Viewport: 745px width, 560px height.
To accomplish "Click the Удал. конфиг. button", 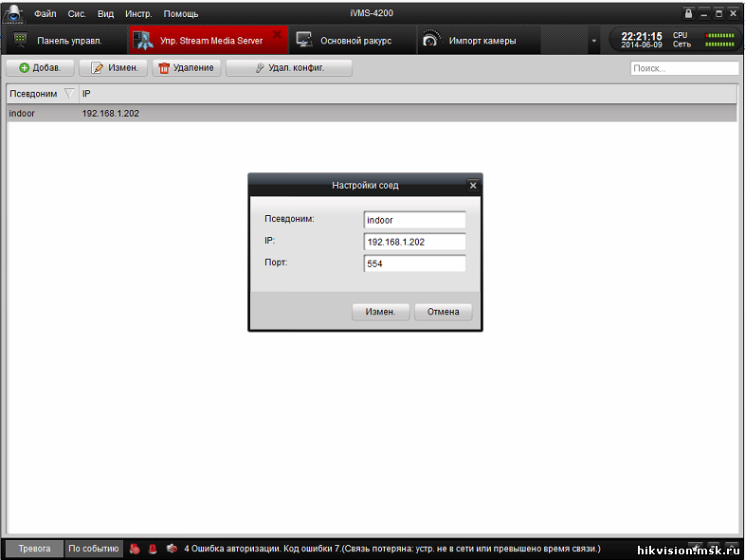I will click(289, 68).
